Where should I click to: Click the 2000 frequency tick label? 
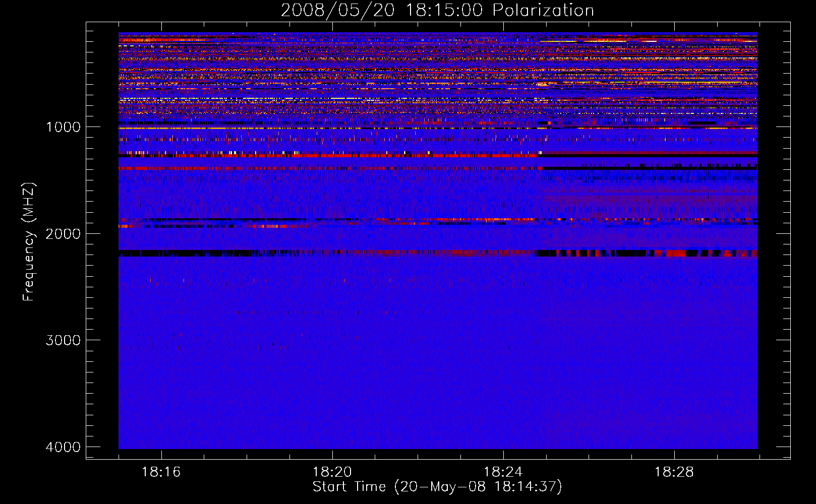point(63,234)
